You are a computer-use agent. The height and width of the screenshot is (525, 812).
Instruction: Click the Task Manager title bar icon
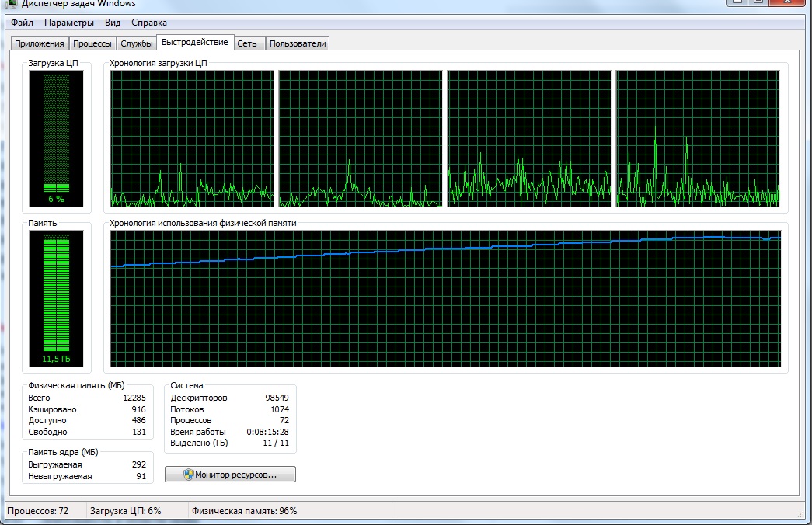10,3
